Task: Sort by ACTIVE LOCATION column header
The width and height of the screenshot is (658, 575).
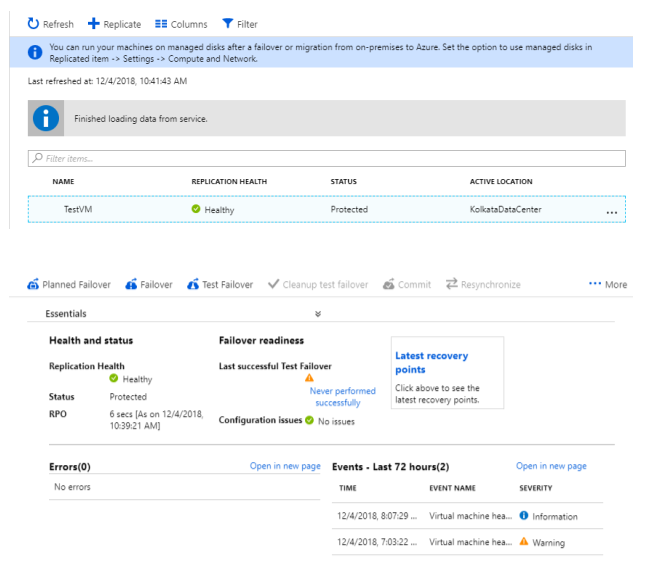Action: tap(501, 181)
